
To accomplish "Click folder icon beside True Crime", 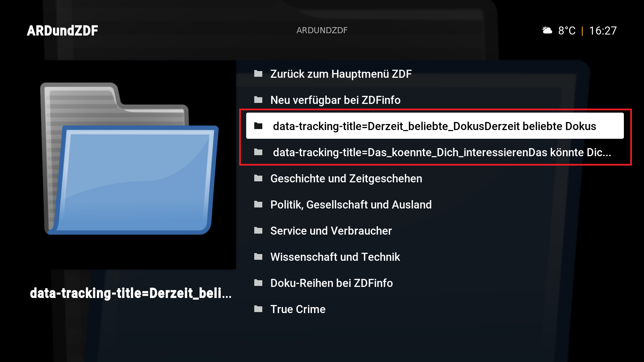I will coord(258,309).
